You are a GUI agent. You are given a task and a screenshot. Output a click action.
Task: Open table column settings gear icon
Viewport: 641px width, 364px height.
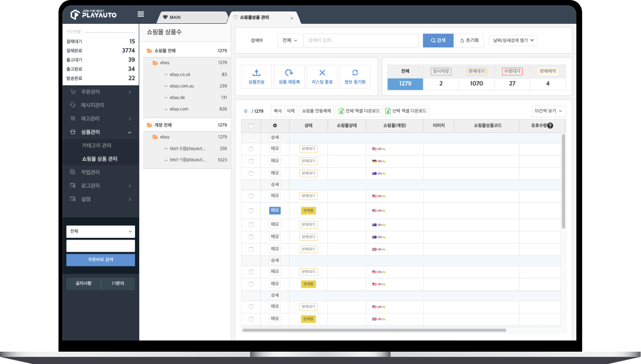[x=275, y=126]
